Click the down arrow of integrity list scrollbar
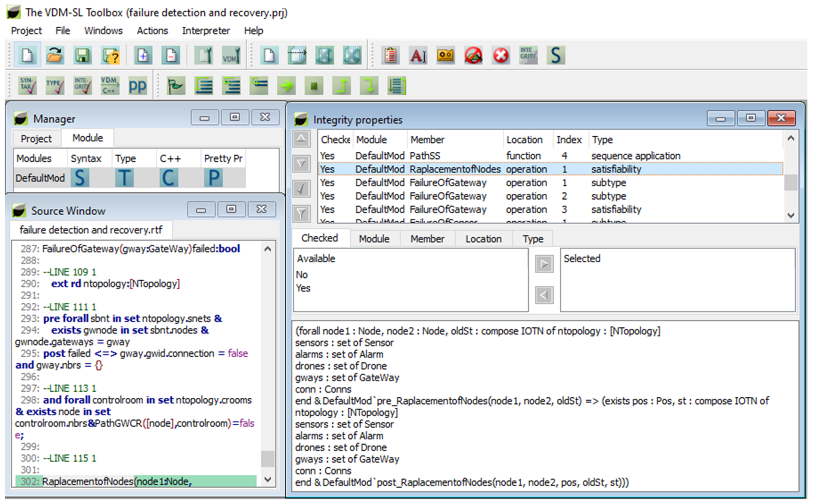Viewport: 813px width, 504px height. tap(791, 215)
